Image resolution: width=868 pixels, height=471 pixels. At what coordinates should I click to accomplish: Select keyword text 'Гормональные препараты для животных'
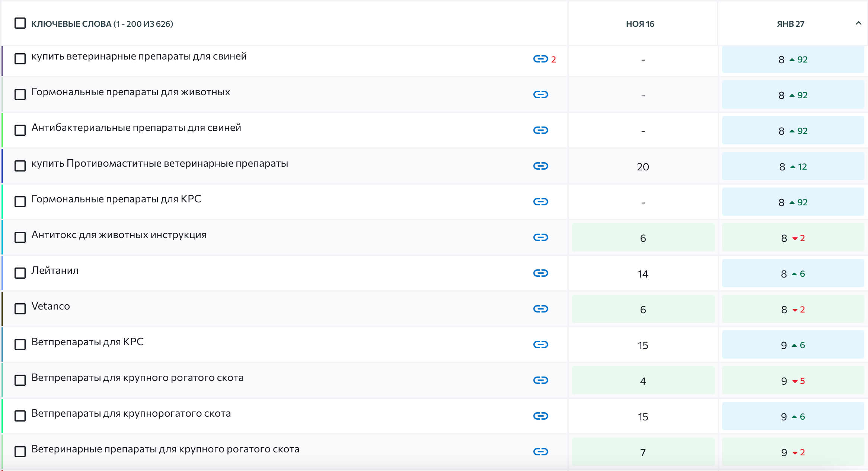pyautogui.click(x=131, y=92)
